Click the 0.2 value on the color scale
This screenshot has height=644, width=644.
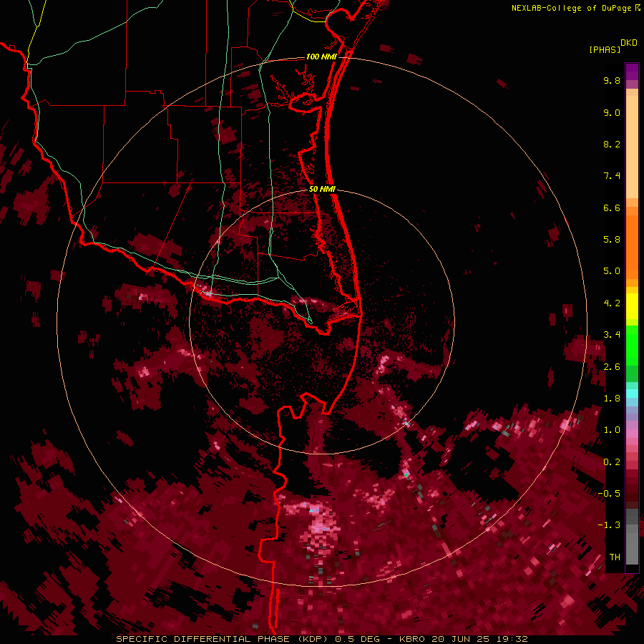[x=612, y=462]
